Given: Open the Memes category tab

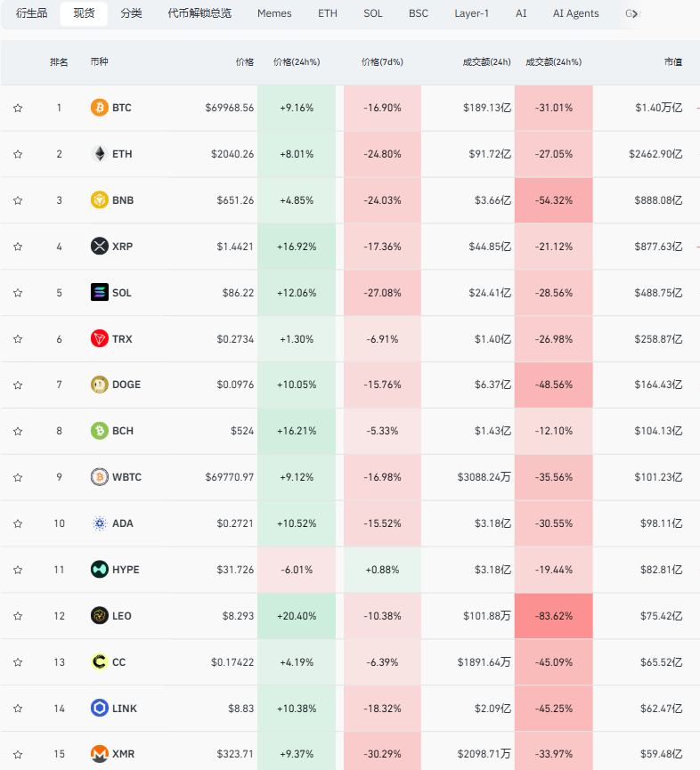Looking at the screenshot, I should pos(274,13).
